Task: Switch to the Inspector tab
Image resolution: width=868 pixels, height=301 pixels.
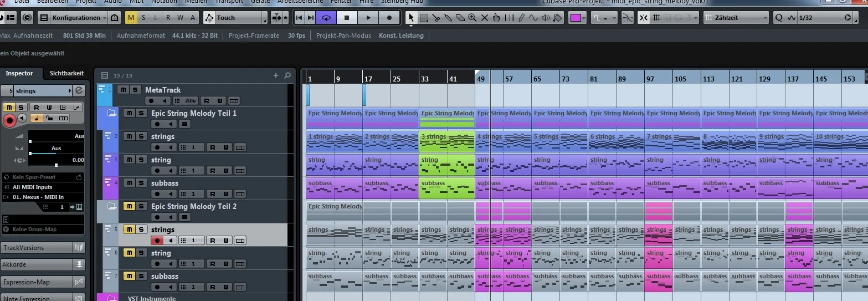Action: coord(19,73)
